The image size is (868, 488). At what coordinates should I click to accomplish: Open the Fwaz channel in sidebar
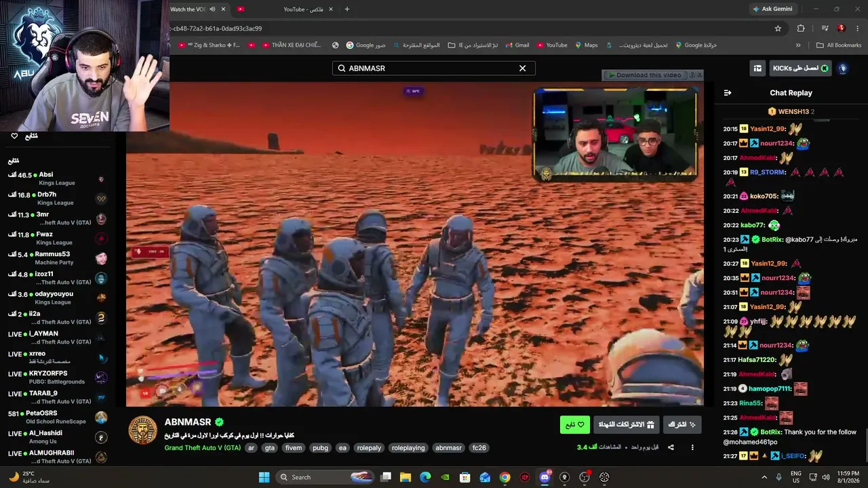58,239
